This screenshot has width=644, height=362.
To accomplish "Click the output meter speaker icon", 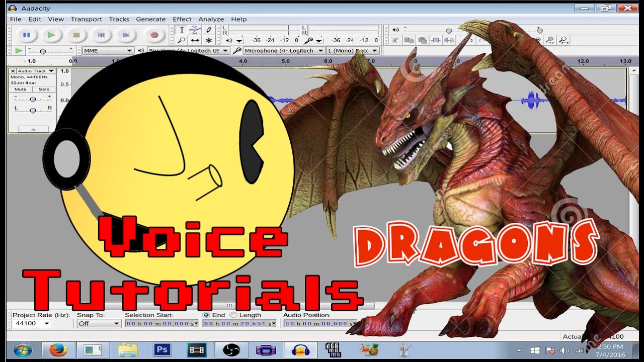I will [229, 40].
